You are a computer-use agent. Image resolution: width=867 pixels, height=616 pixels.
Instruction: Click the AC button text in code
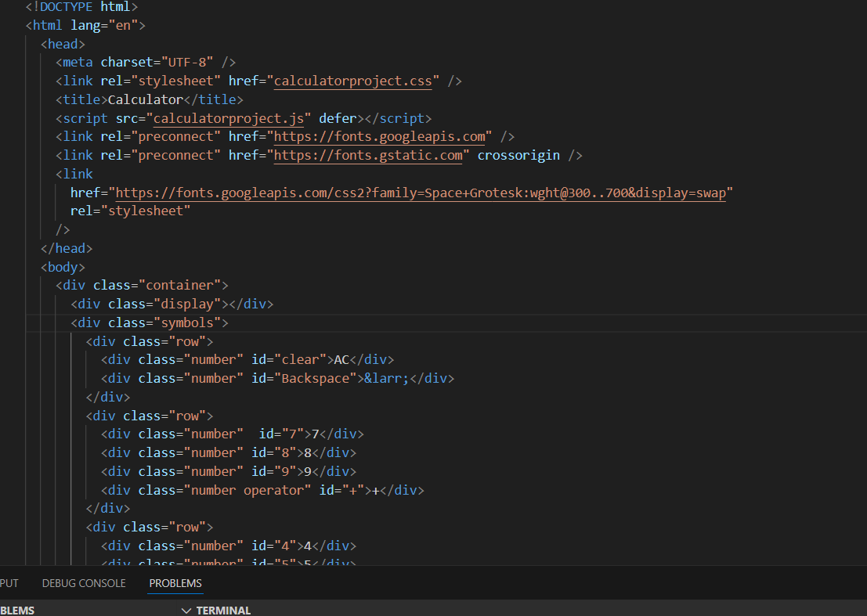point(341,359)
